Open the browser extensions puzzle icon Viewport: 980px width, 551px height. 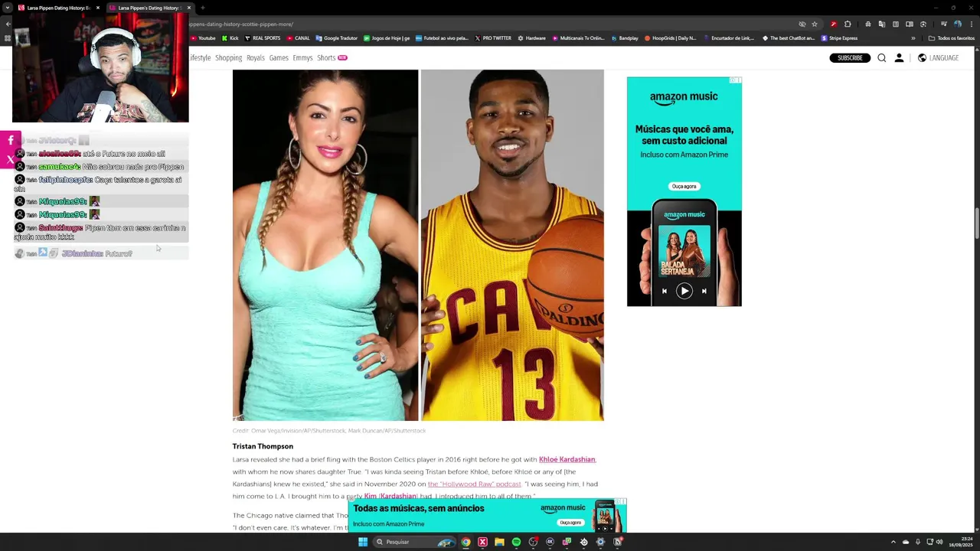[x=848, y=24]
